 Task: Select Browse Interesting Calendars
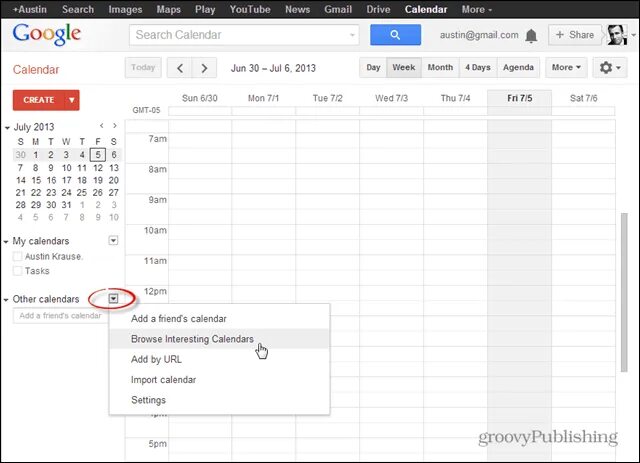219,339
